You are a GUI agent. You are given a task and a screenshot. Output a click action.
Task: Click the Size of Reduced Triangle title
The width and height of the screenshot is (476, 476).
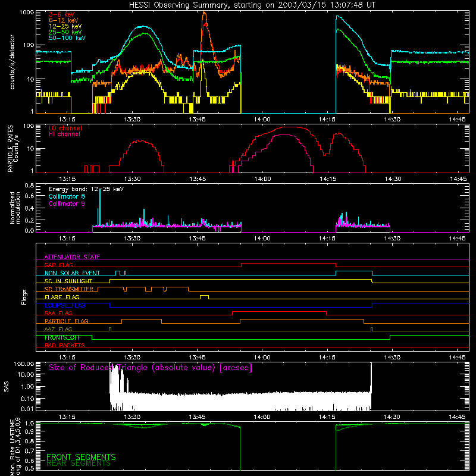(x=151, y=368)
